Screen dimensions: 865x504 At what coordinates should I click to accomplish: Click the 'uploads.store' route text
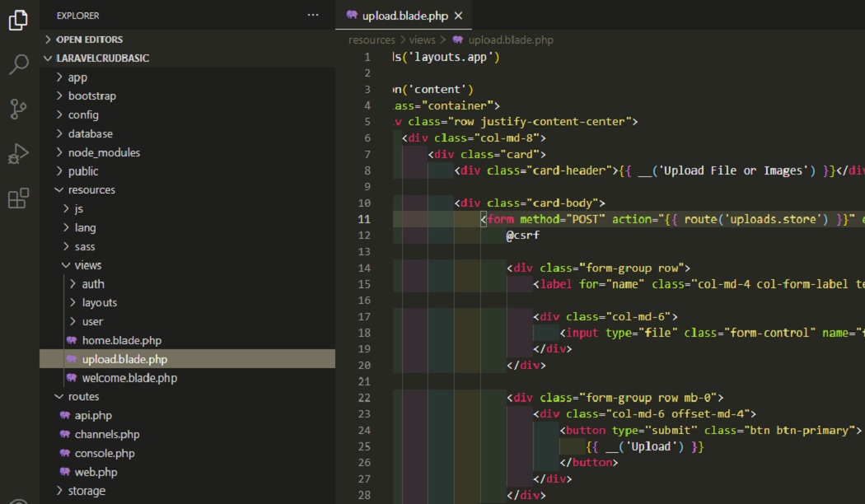click(773, 219)
